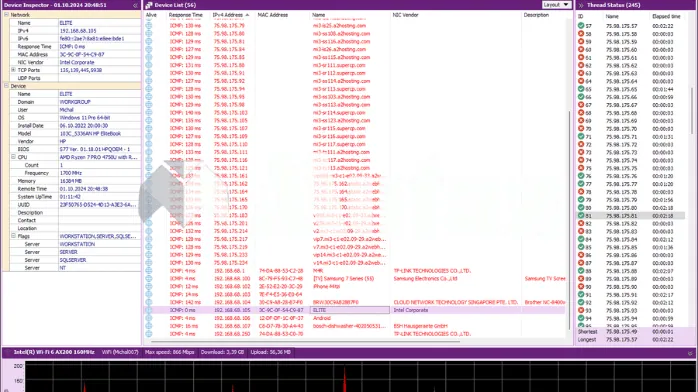Viewport: 698px width, 392px height.
Task: Sort by Description column header
Action: click(x=536, y=15)
